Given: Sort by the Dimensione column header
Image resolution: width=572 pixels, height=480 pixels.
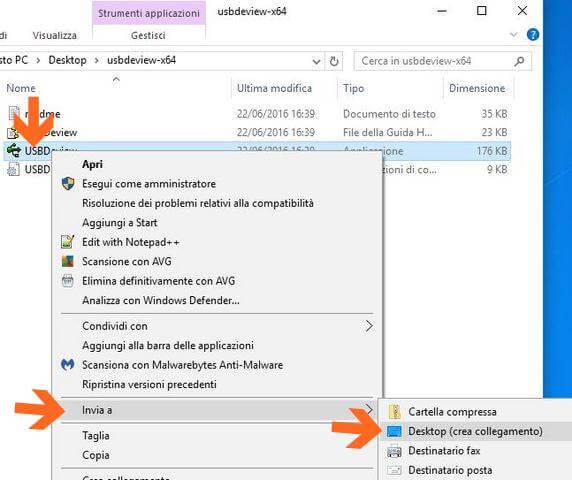Looking at the screenshot, I should tap(477, 88).
